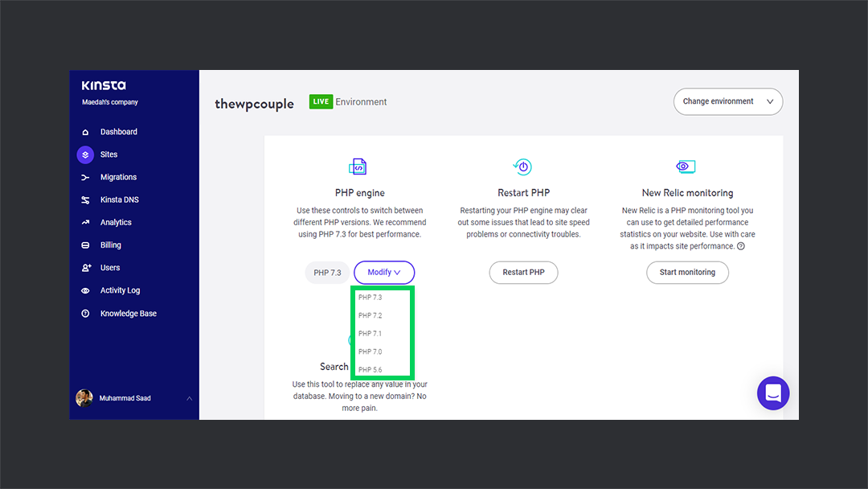Click the New Relic help question icon
The height and width of the screenshot is (489, 868).
[x=741, y=246]
